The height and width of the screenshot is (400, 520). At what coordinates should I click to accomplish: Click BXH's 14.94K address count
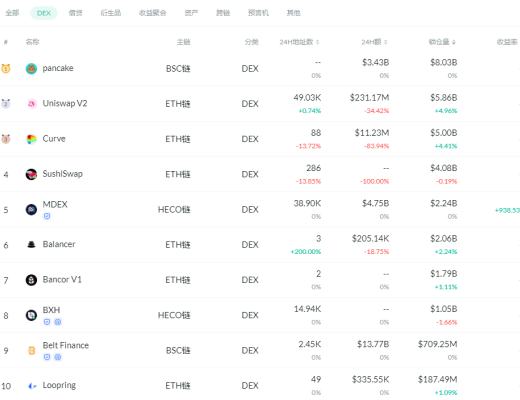[x=307, y=309]
